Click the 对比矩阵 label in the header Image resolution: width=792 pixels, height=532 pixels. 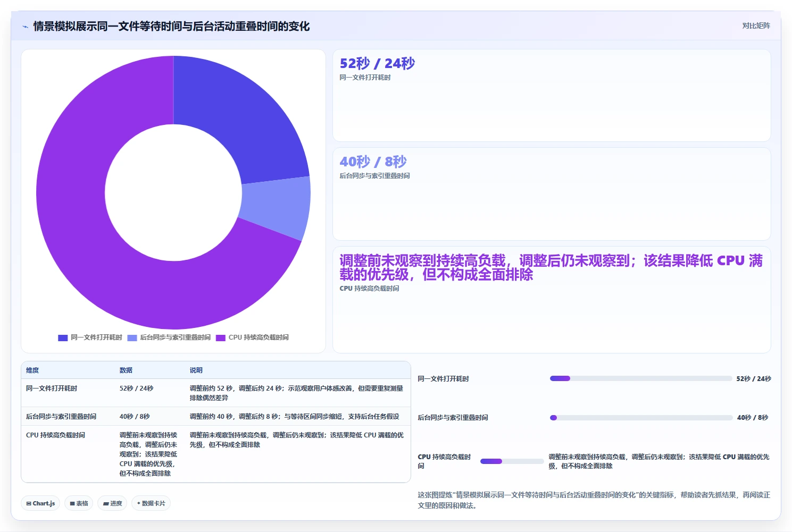(x=756, y=26)
